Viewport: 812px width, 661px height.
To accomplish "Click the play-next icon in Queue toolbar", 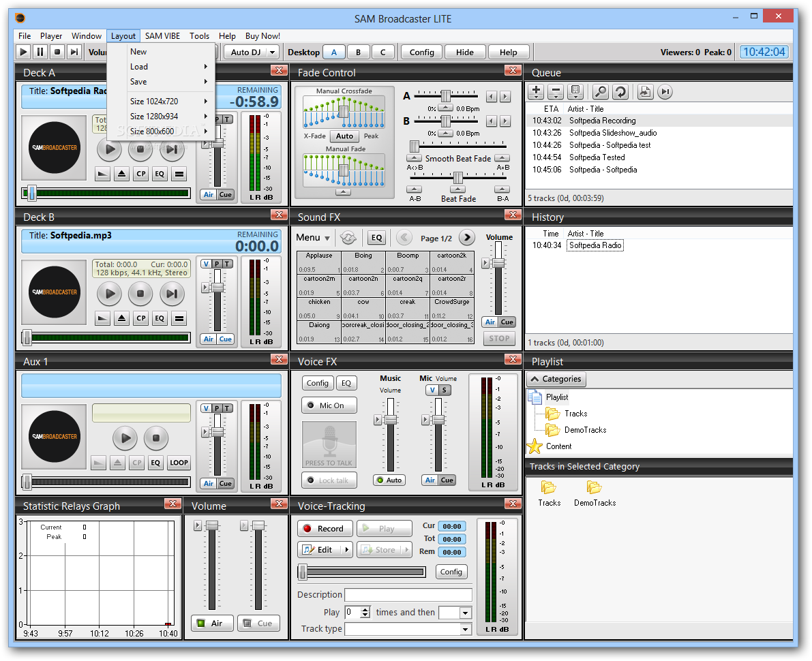I will [665, 92].
